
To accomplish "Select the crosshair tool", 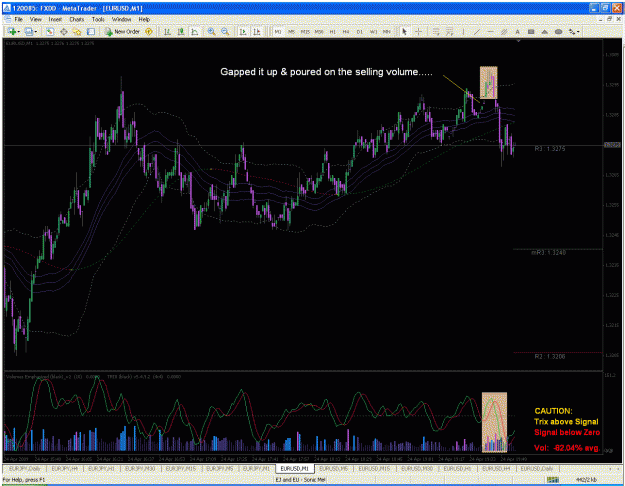I will click(x=419, y=31).
